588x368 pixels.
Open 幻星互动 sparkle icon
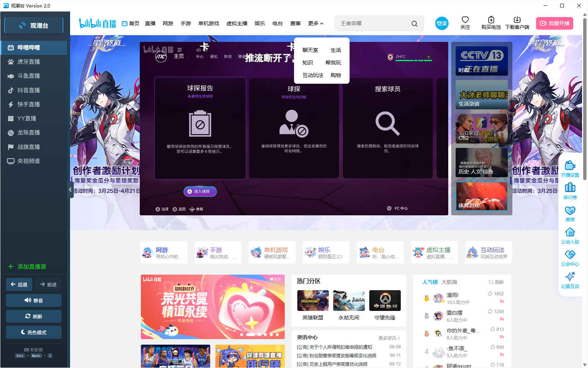click(x=570, y=277)
